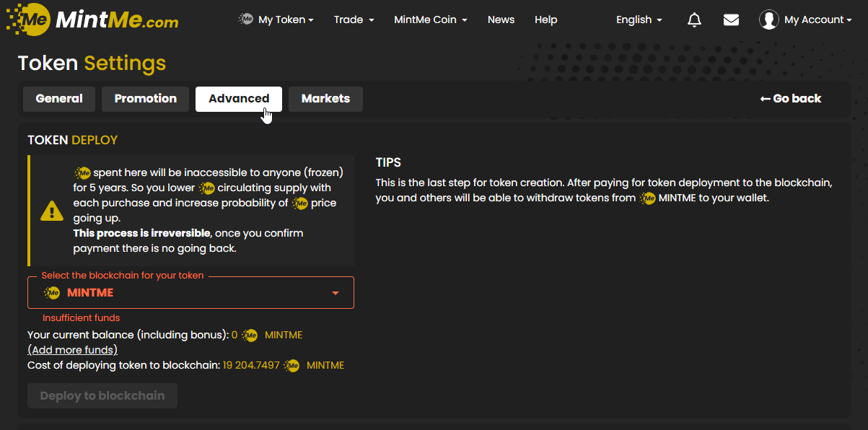Open the blockchain selection dropdown arrow

pos(335,293)
